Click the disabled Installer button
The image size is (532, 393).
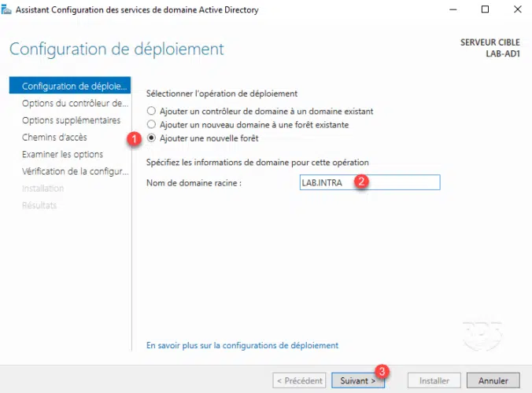[x=434, y=380]
